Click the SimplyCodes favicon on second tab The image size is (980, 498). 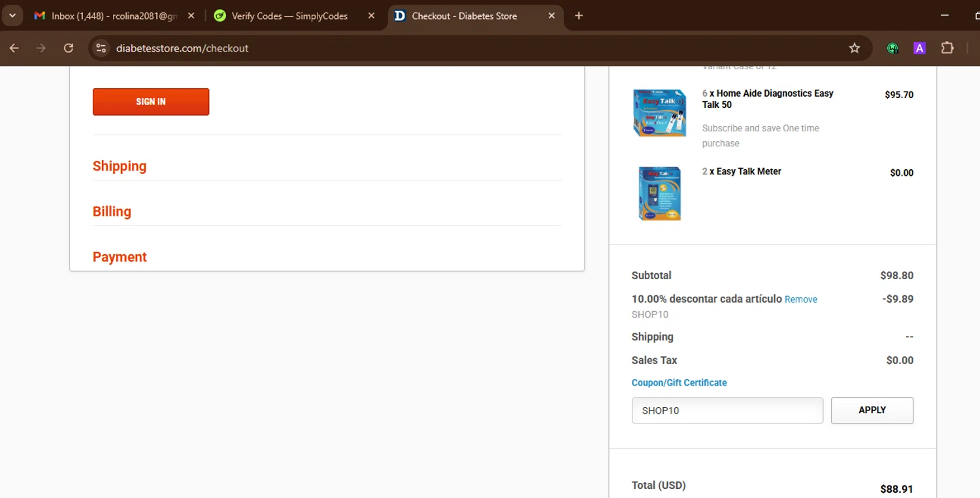(220, 16)
